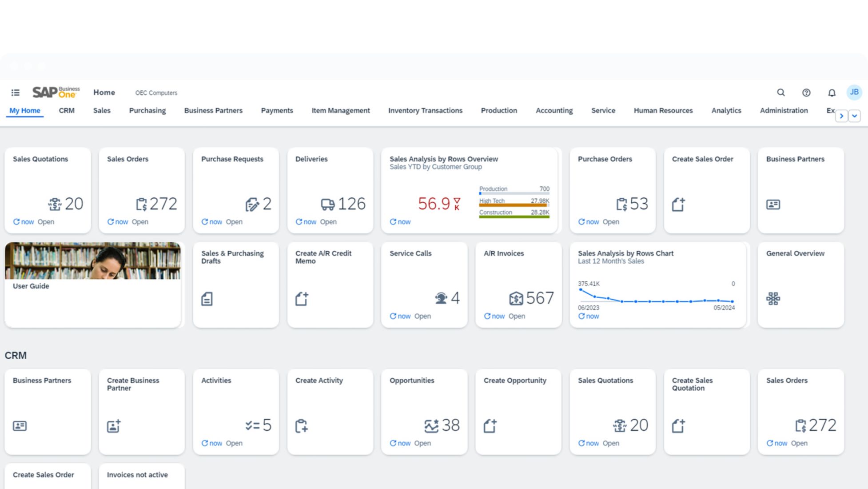The image size is (868, 489).
Task: Open the hamburger navigation menu icon
Action: coord(15,92)
